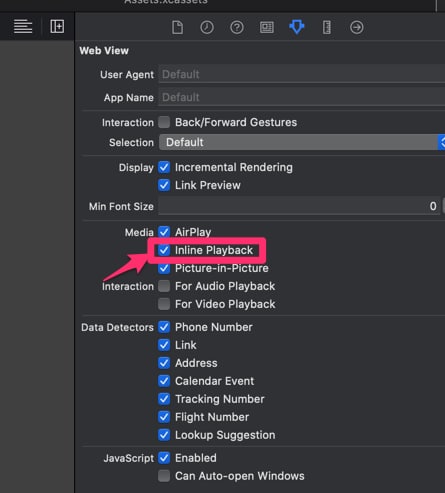Screen dimensions: 445x493
Task: Open the Size inspector ruler icon
Action: (327, 27)
